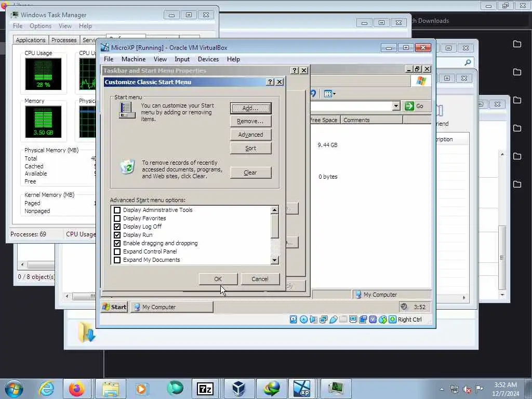Open the media player taskbar icon
The image size is (532, 399).
coord(141,389)
